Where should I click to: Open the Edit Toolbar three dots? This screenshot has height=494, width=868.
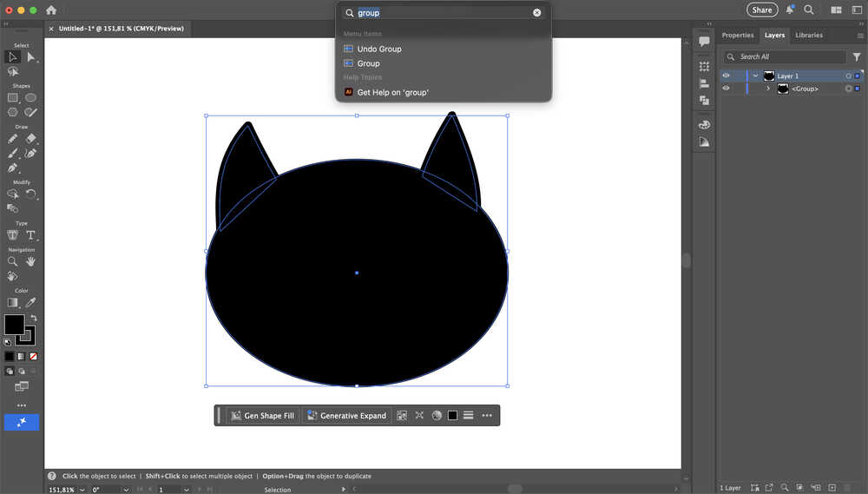tap(22, 405)
